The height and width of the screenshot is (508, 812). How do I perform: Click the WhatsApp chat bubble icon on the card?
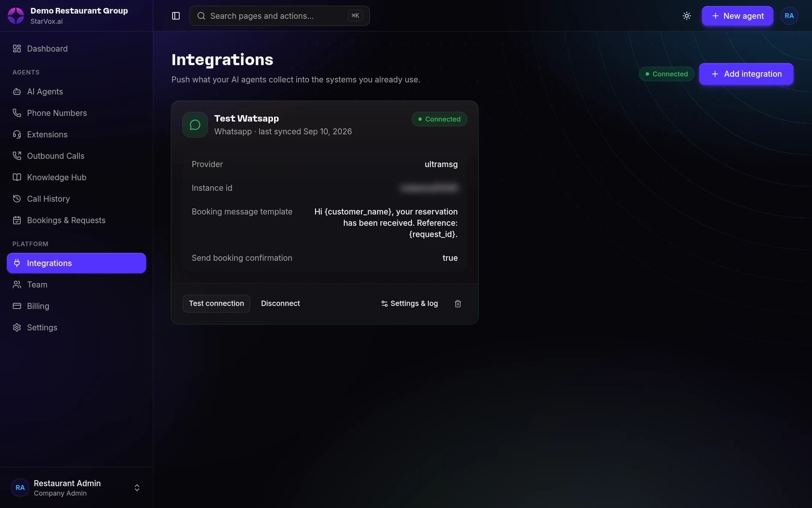[195, 125]
